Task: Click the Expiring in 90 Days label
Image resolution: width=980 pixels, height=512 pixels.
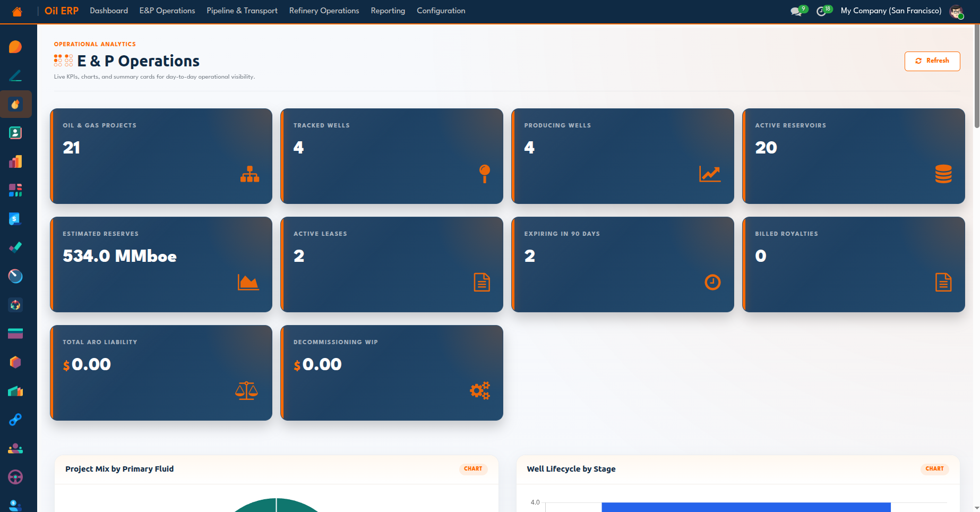Action: 562,234
